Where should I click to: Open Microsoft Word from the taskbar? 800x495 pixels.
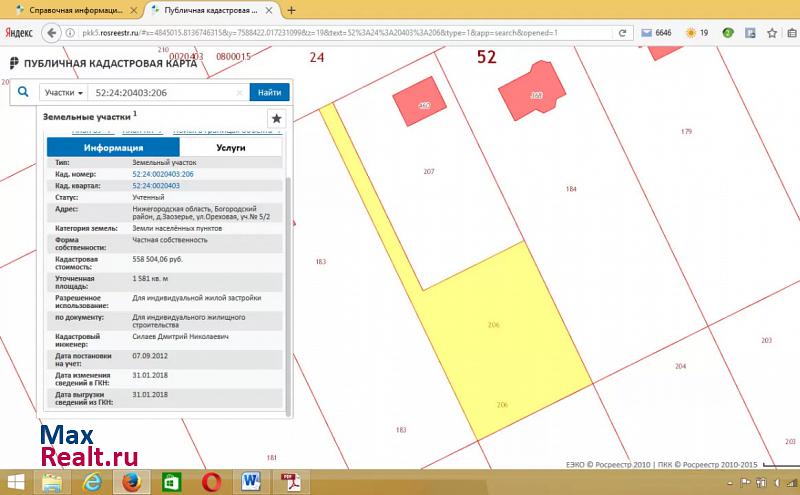click(250, 482)
